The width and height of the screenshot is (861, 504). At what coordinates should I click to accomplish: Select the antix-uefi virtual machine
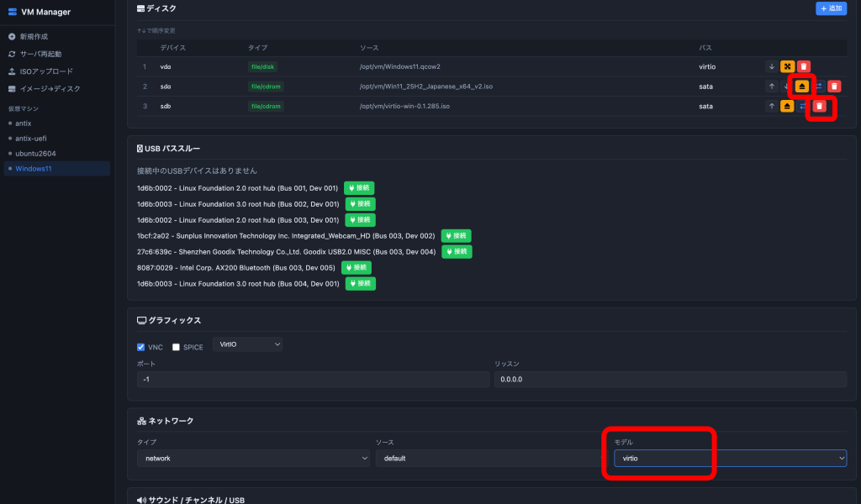click(31, 139)
